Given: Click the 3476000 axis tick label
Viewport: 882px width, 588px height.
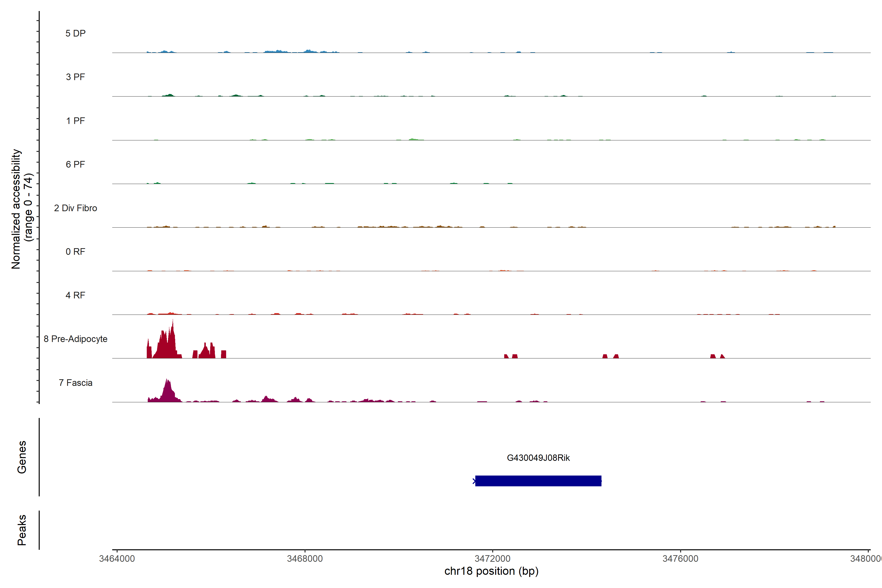Looking at the screenshot, I should click(680, 559).
